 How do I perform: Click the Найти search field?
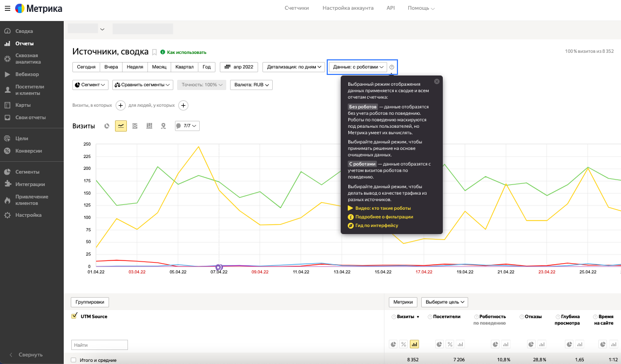(99, 345)
